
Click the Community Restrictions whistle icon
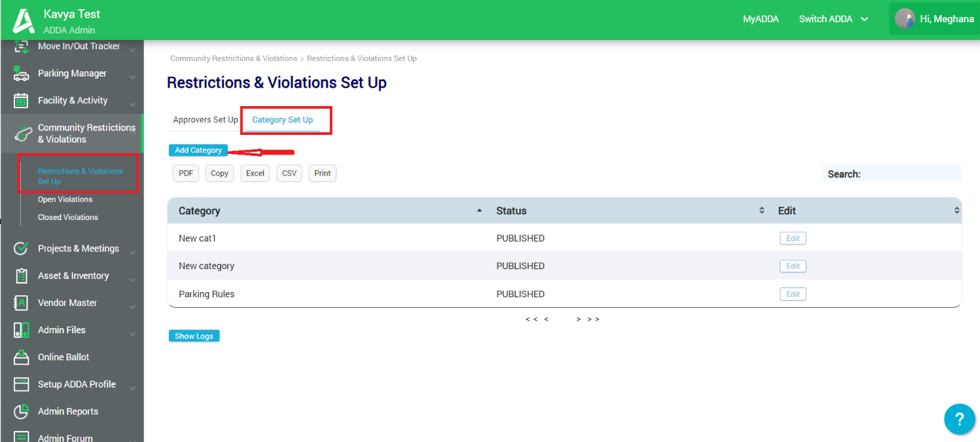coord(23,133)
